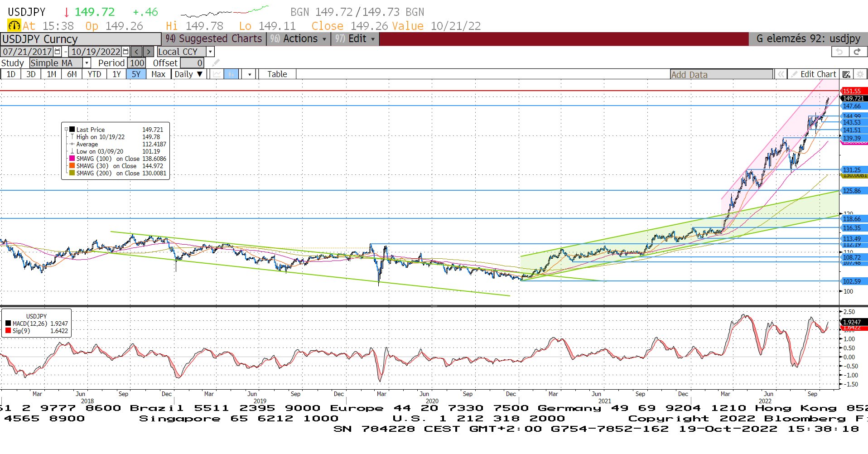
Task: Open the annotations toolbar icon
Action: pos(846,74)
